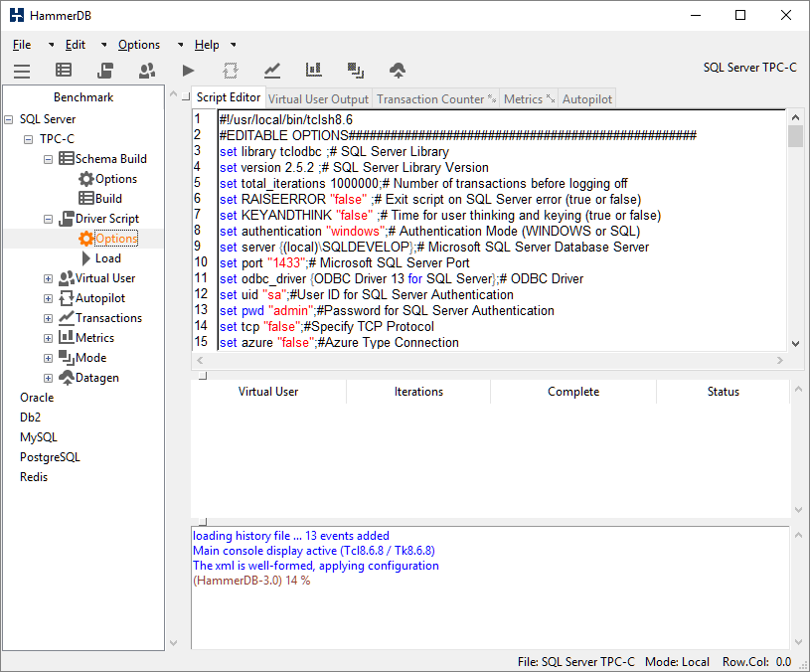Collapse the Driver Script node
Screen dimensions: 810x672
click(48, 219)
